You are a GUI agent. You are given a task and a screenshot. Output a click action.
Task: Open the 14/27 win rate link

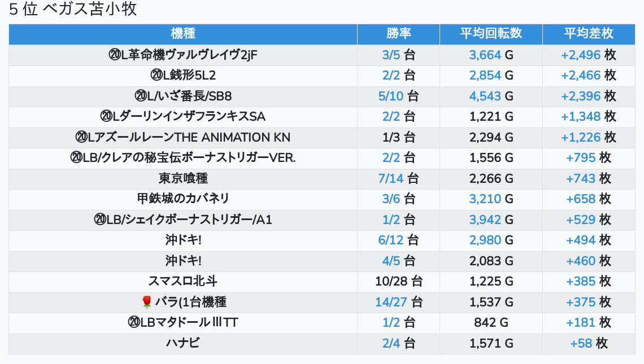click(x=391, y=302)
